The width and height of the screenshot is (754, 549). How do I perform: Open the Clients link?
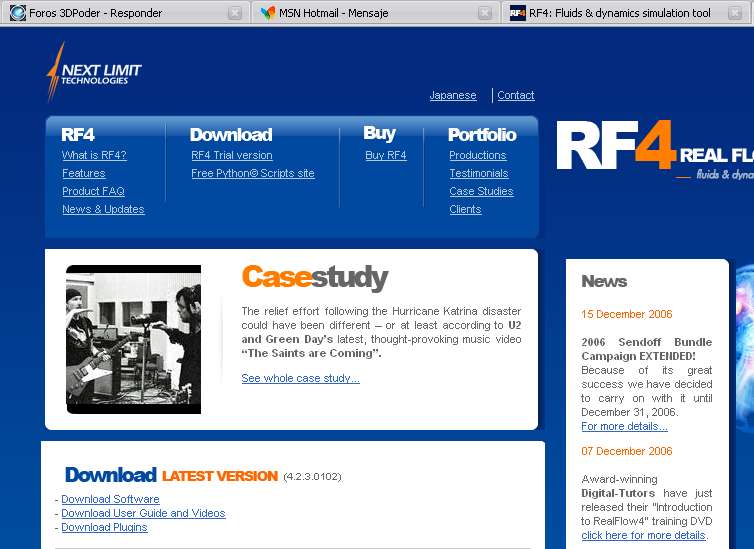point(465,210)
